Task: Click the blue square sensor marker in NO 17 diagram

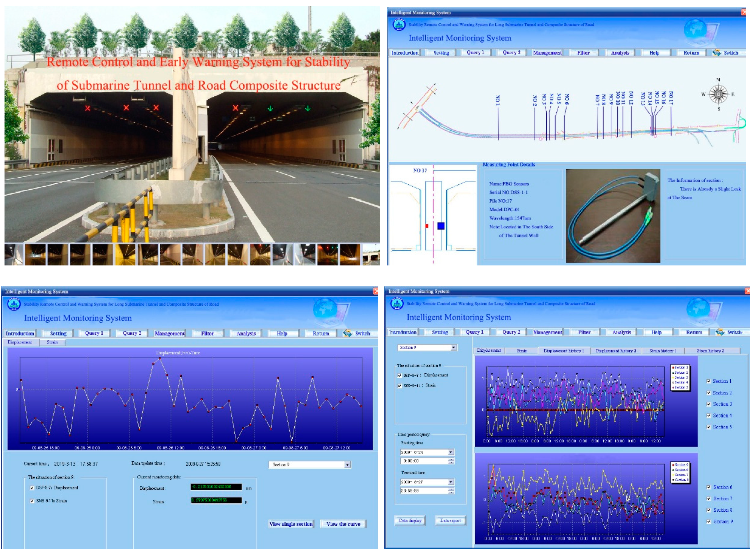Action: pos(441,226)
